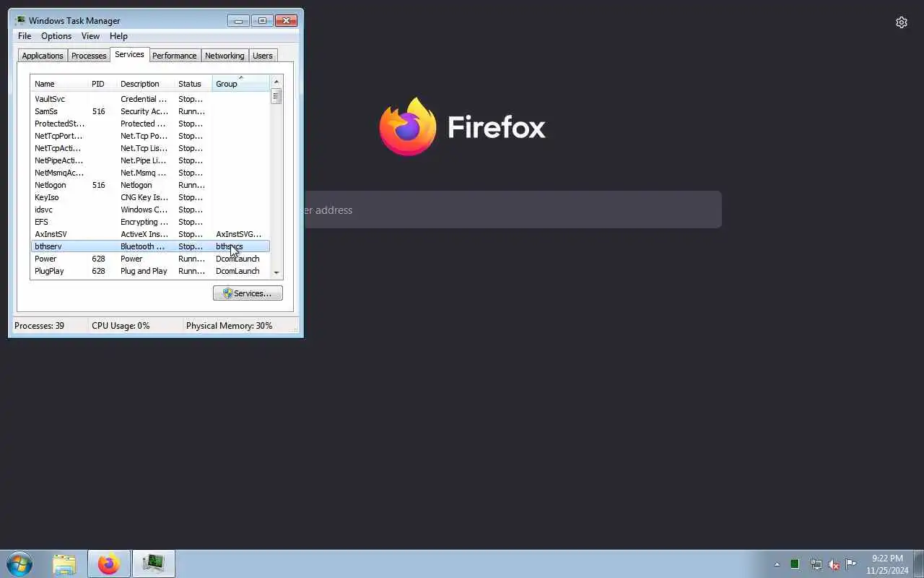Click the bthserv service name
The image size is (924, 578).
[x=48, y=246]
